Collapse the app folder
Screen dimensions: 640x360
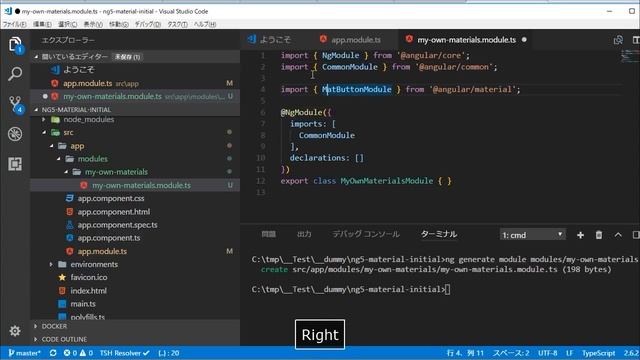point(51,146)
